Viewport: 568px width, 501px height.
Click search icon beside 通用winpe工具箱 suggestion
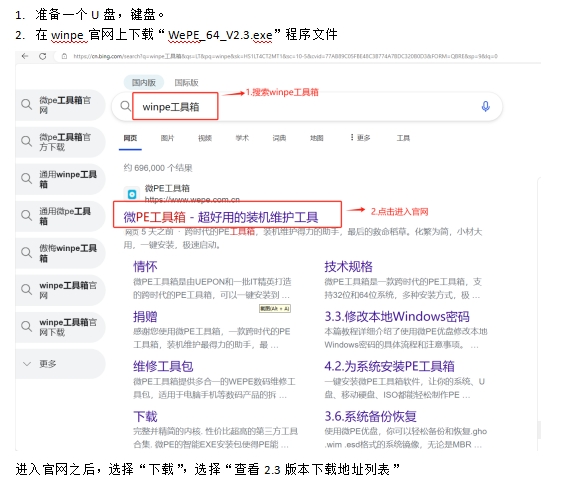pos(26,179)
